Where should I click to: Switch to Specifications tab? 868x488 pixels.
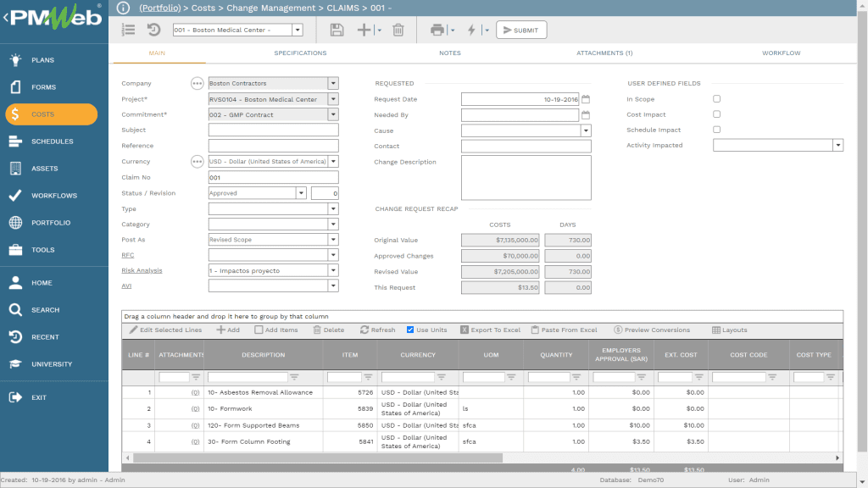(x=300, y=53)
